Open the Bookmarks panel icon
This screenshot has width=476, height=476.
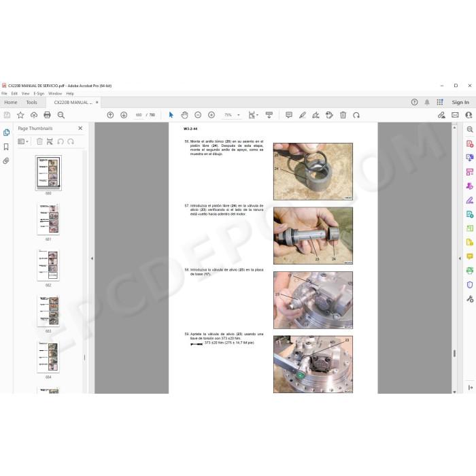[6, 147]
